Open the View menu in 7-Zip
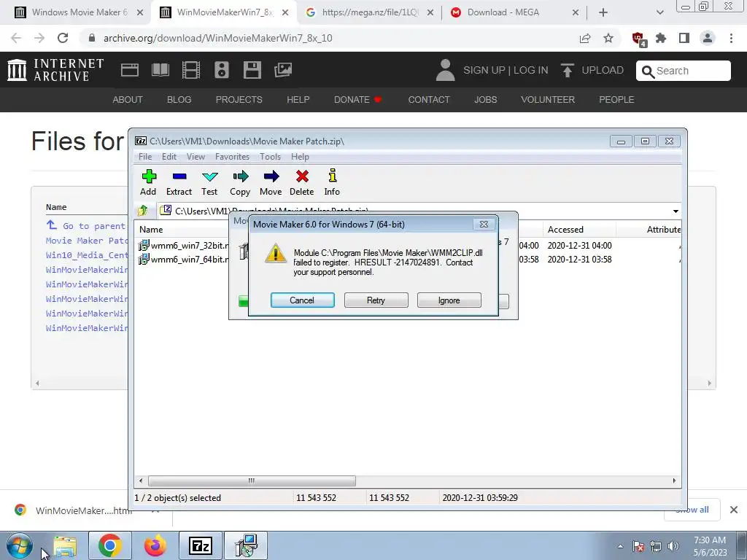 [x=196, y=157]
